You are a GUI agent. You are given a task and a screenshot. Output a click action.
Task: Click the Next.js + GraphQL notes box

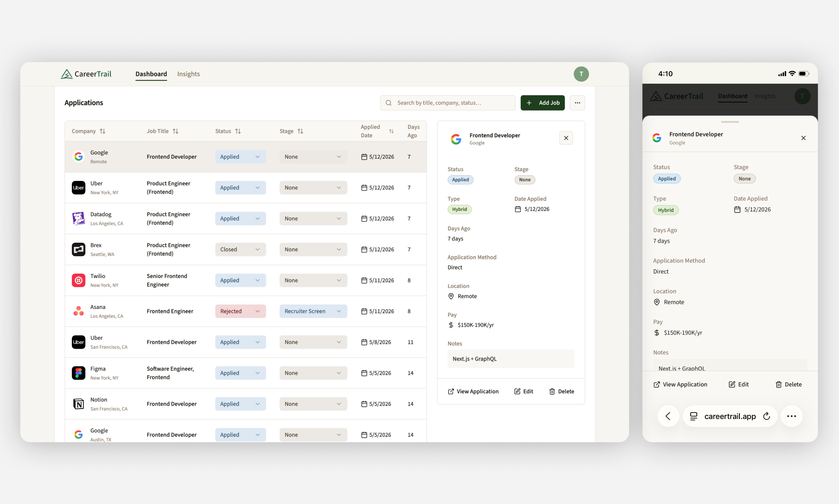coord(511,359)
